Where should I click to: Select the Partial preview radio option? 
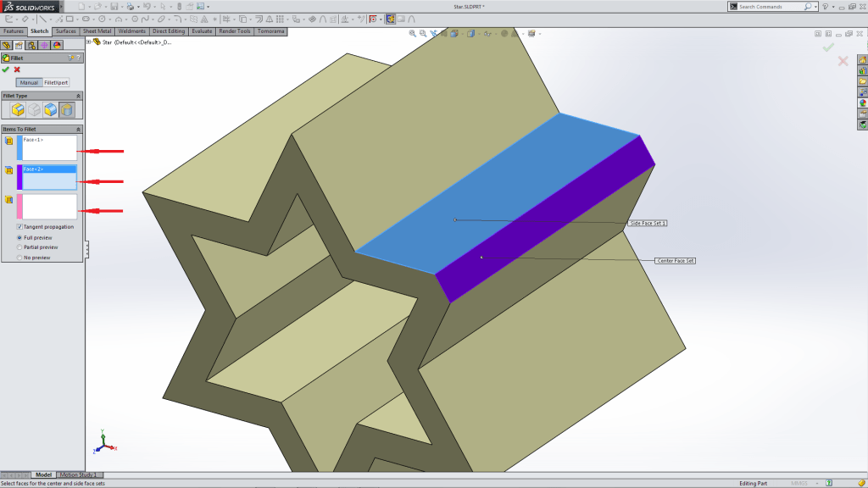[19, 247]
